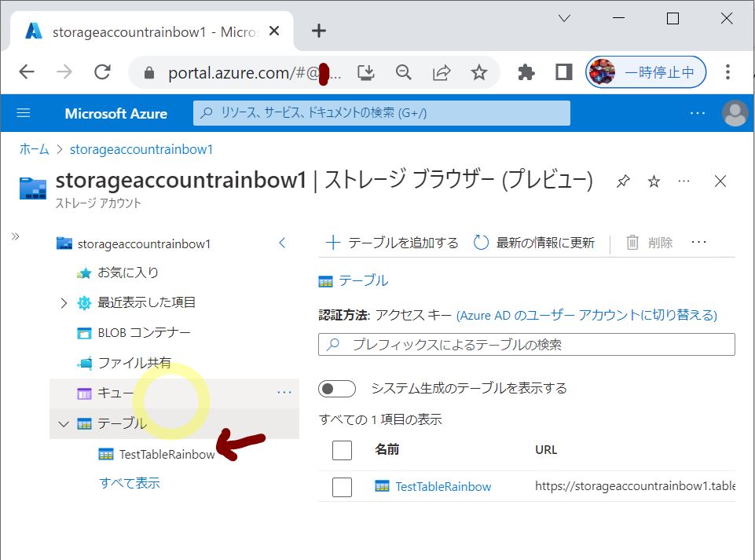Check the TestTableRainbow row checkbox
This screenshot has height=560, width=755.
pyautogui.click(x=342, y=487)
